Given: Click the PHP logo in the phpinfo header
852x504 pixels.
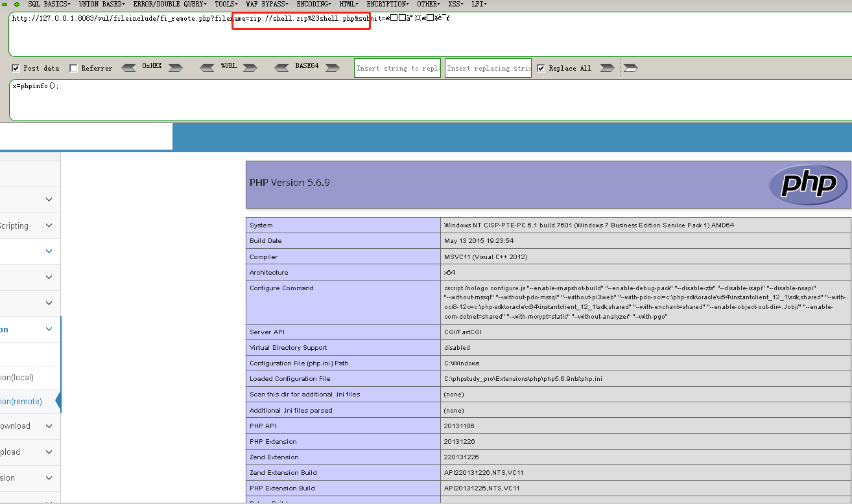Looking at the screenshot, I should (x=808, y=185).
